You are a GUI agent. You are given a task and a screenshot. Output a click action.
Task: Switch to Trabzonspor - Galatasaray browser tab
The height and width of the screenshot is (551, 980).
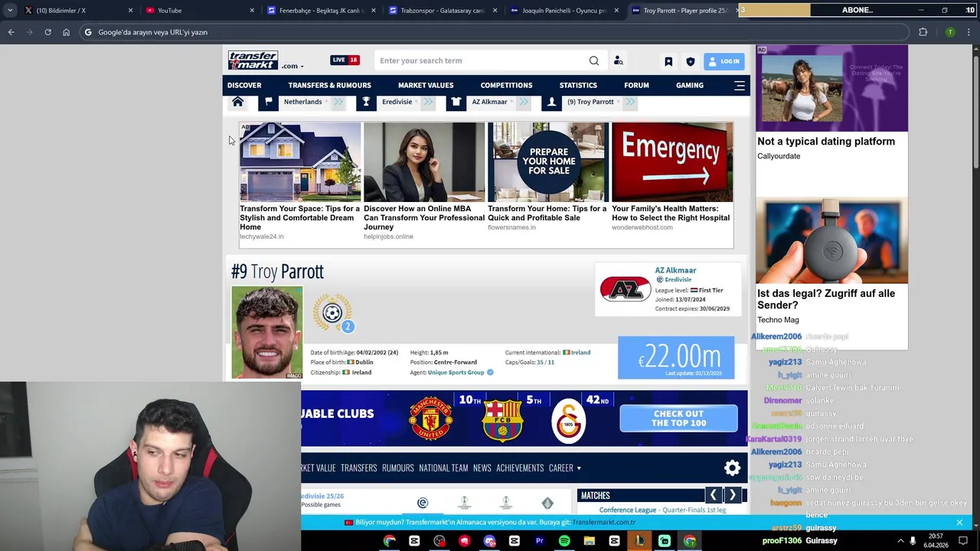click(443, 11)
